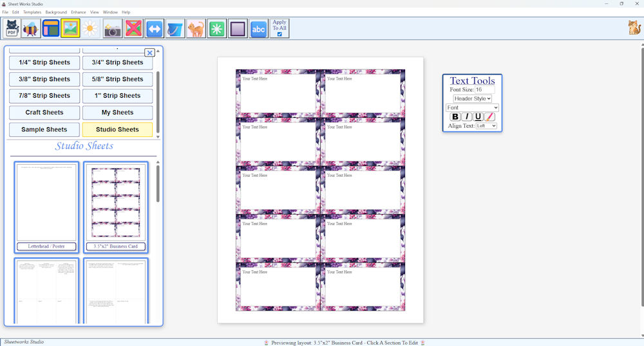Click the Craft Sheets button
This screenshot has width=644, height=346.
[44, 113]
